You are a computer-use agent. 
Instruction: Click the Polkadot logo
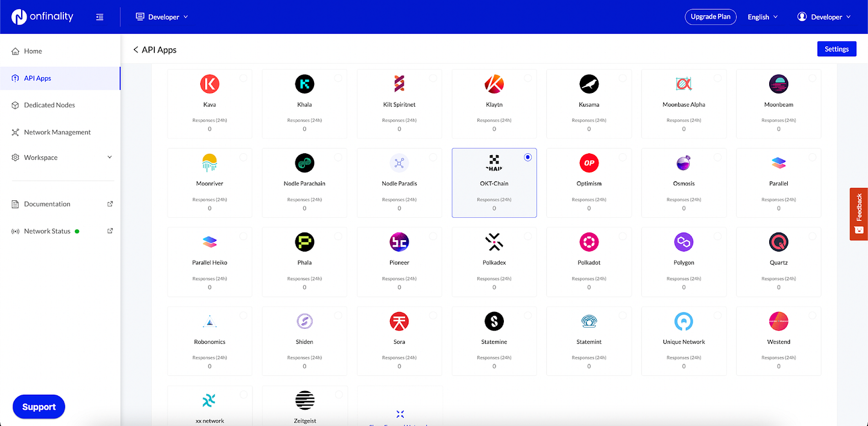(589, 242)
